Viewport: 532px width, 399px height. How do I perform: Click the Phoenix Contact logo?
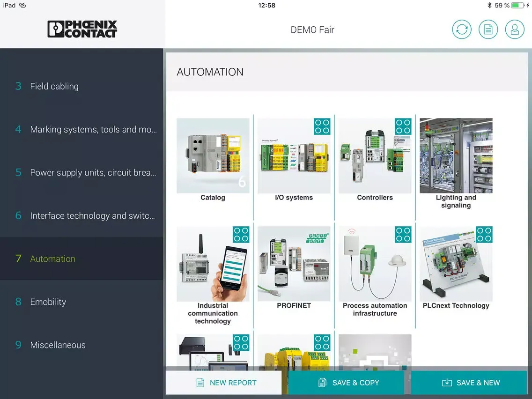tap(82, 29)
